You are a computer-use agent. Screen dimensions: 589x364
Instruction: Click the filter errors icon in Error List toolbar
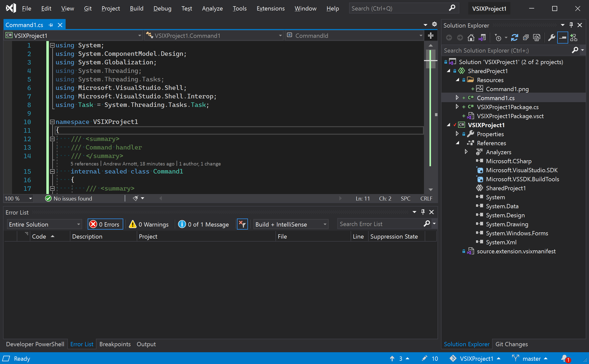pyautogui.click(x=242, y=224)
